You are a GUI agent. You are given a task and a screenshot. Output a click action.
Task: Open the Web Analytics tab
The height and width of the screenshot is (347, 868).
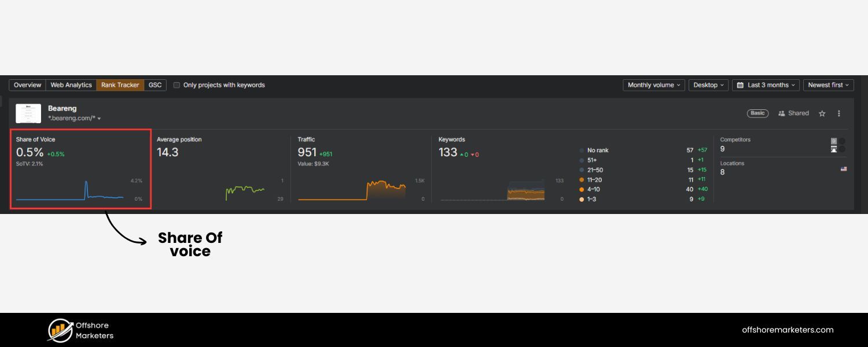point(71,85)
